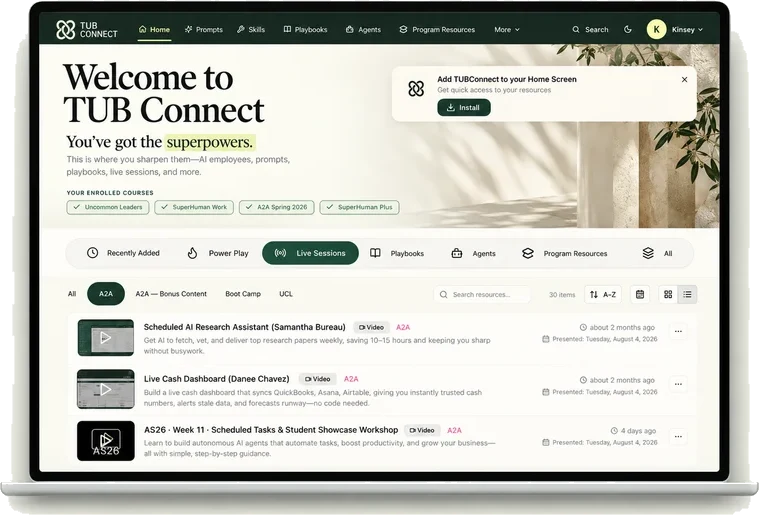Switch to the Agents category tab
This screenshot has height=515, width=759.
click(473, 253)
